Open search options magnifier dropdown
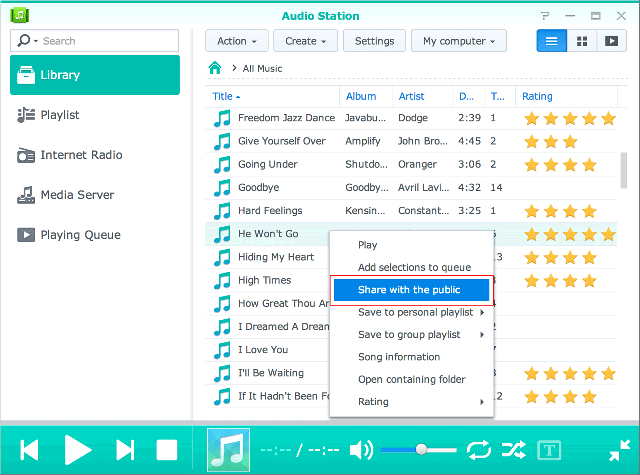The width and height of the screenshot is (640, 475). 27,40
